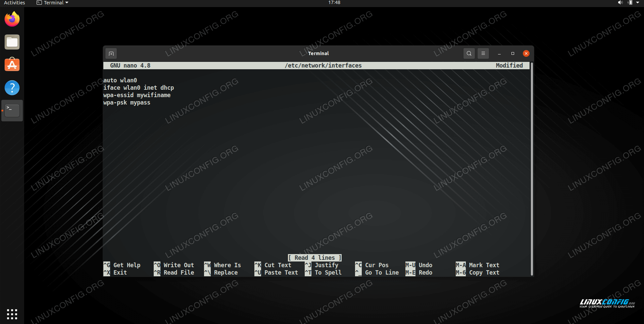Open a new terminal tab with the titlebar icon
The height and width of the screenshot is (324, 644).
(x=111, y=53)
